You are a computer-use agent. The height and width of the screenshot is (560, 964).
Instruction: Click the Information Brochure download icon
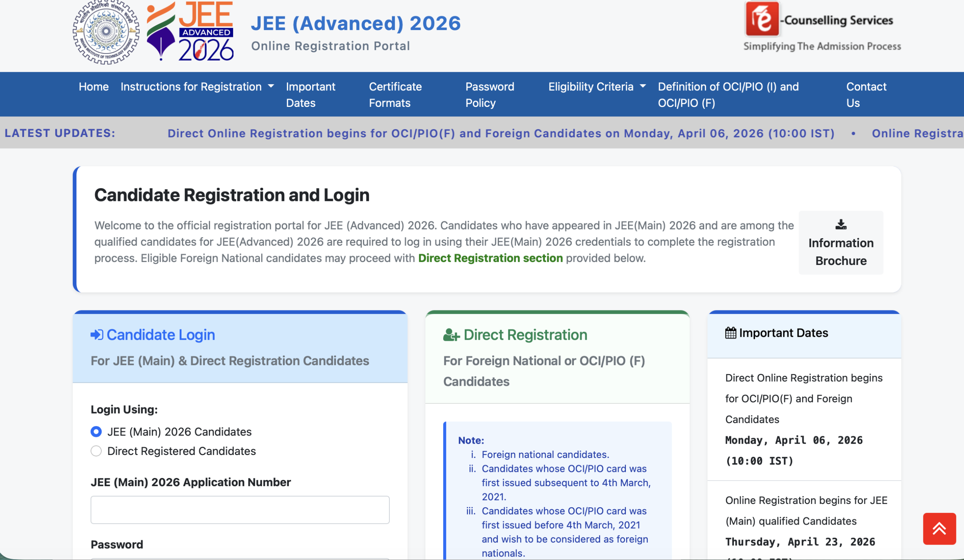pyautogui.click(x=841, y=224)
